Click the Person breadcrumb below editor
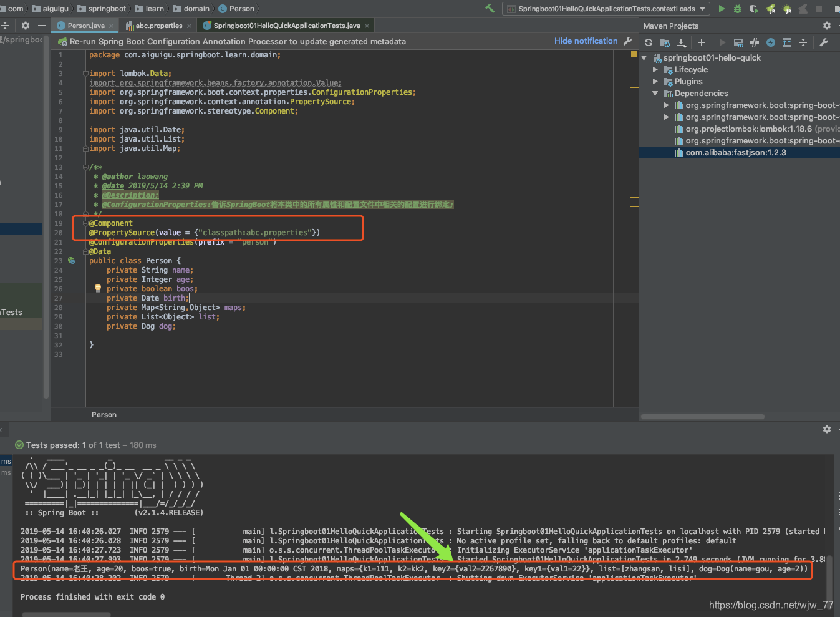The height and width of the screenshot is (617, 840). pos(104,415)
